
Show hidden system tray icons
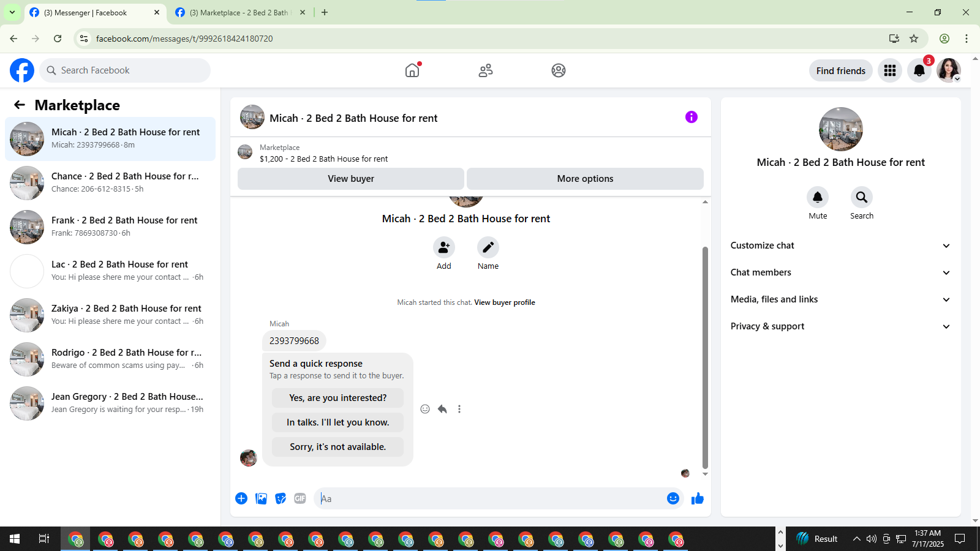[x=857, y=539]
